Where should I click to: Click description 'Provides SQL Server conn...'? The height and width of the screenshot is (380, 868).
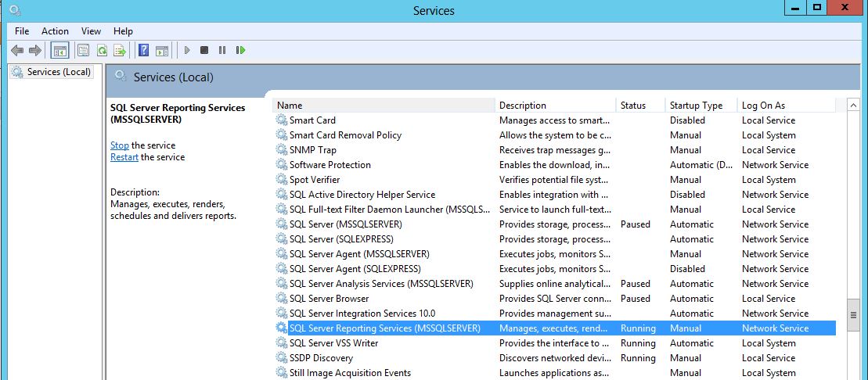click(x=555, y=299)
